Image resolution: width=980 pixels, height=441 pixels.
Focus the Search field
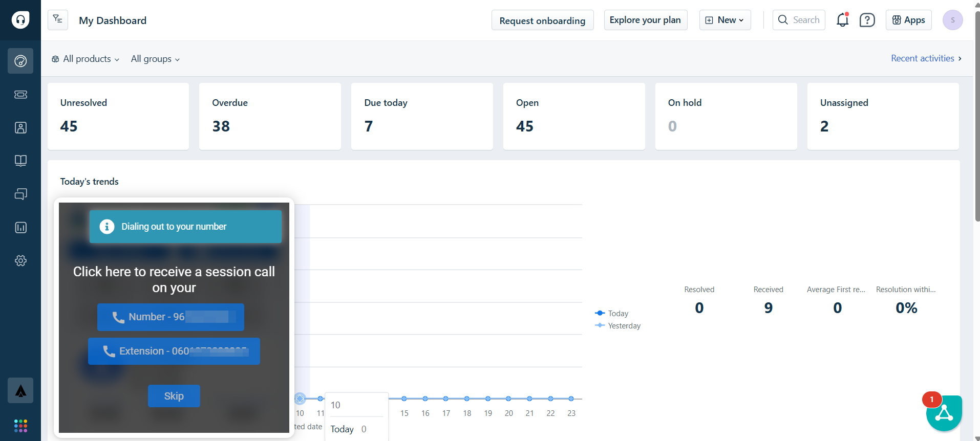click(x=798, y=20)
